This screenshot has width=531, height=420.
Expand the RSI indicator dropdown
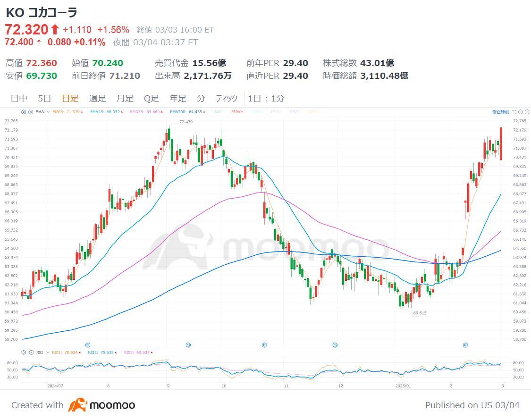click(47, 353)
